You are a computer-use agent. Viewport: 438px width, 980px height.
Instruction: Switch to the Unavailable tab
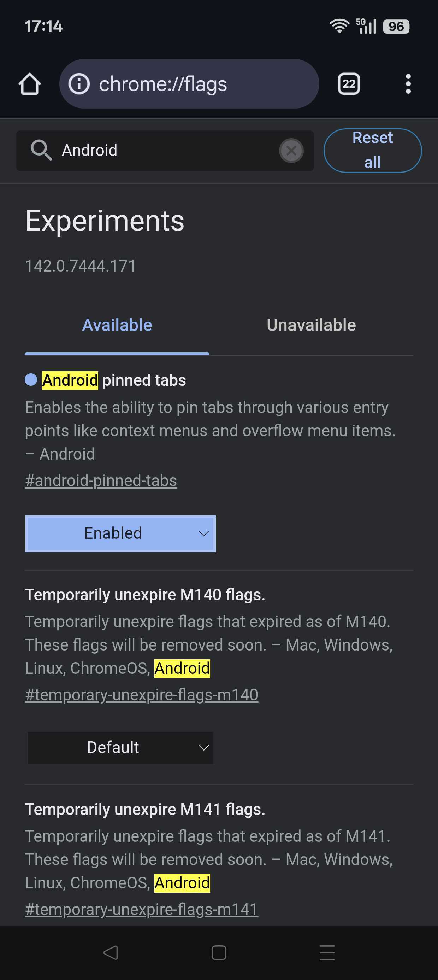coord(311,326)
